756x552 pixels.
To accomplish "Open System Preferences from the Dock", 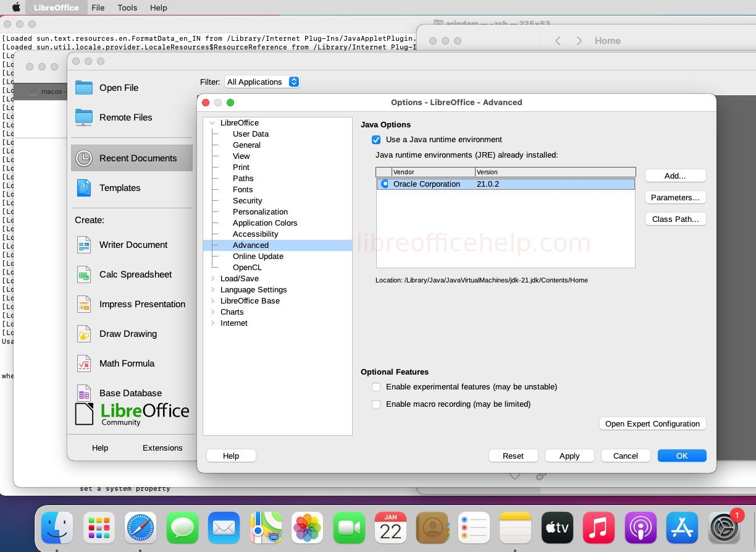I will (x=724, y=529).
